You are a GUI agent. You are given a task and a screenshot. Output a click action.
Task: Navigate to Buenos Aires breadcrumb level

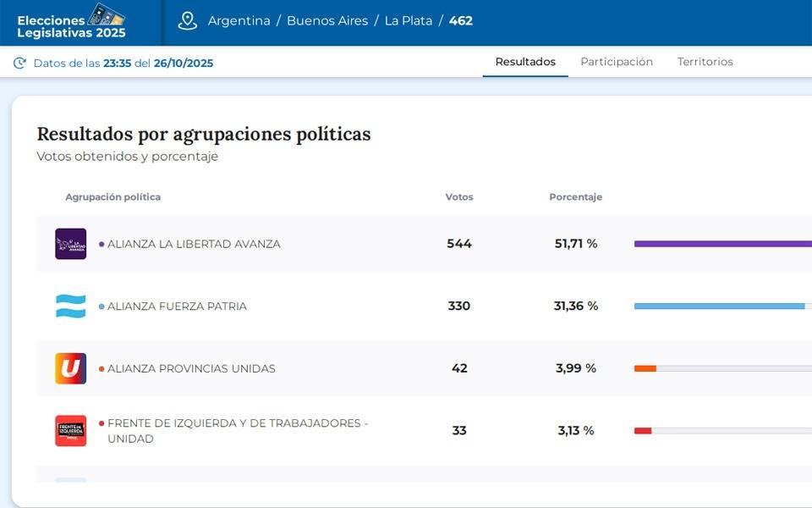[327, 21]
